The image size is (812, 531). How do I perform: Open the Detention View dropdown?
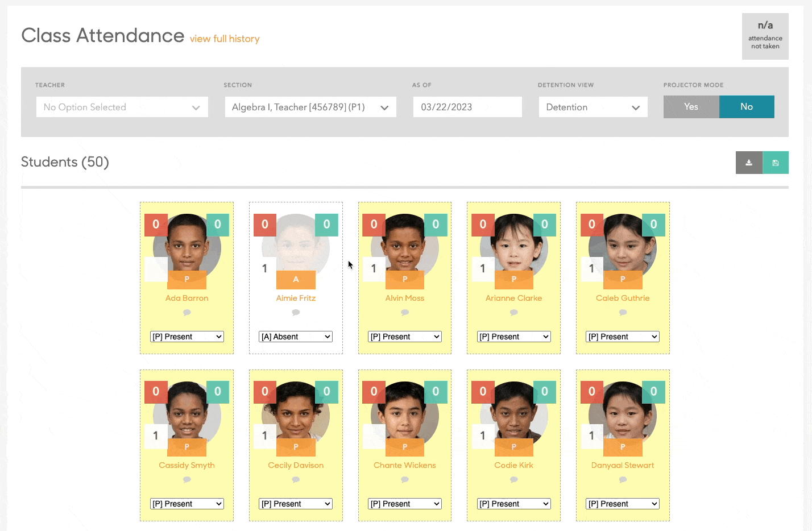coord(593,107)
